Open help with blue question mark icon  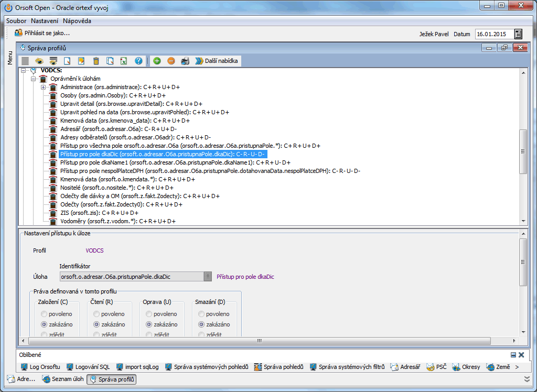138,61
